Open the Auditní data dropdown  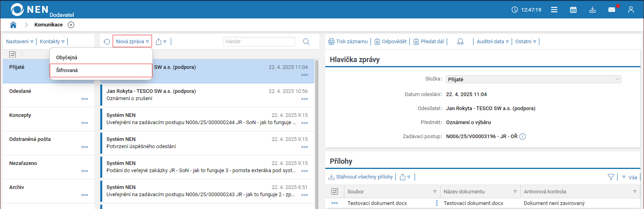click(x=492, y=41)
